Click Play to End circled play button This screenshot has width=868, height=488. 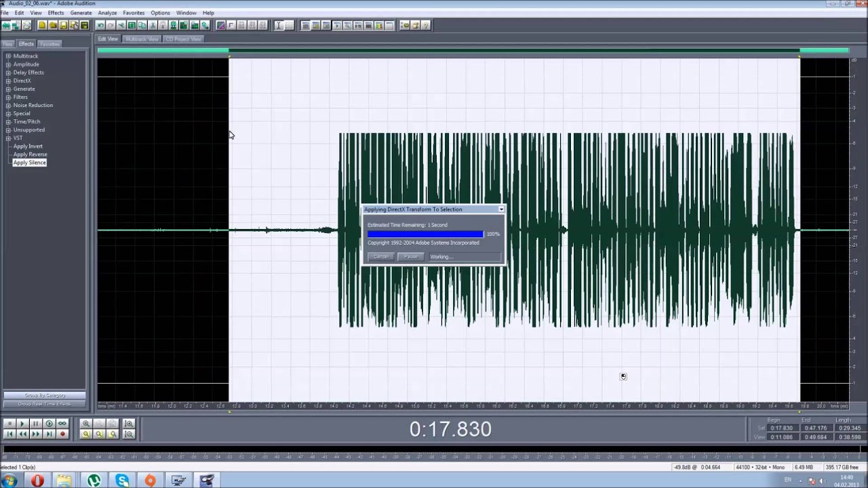(x=49, y=424)
